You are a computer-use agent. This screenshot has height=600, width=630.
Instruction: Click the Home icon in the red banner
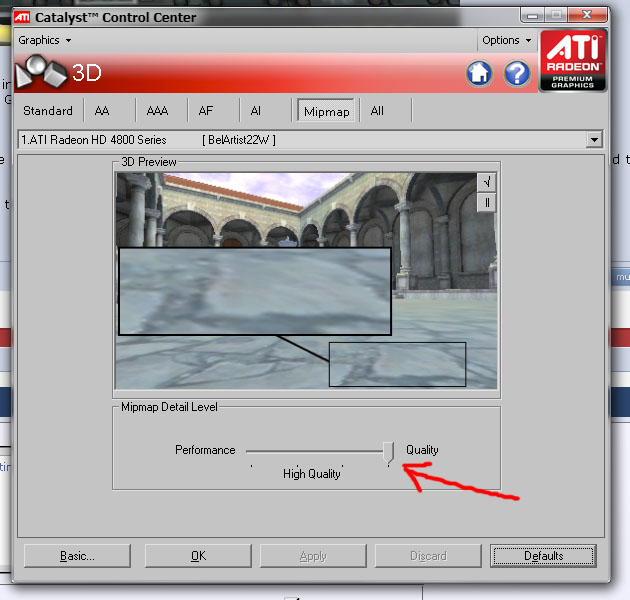coord(479,74)
